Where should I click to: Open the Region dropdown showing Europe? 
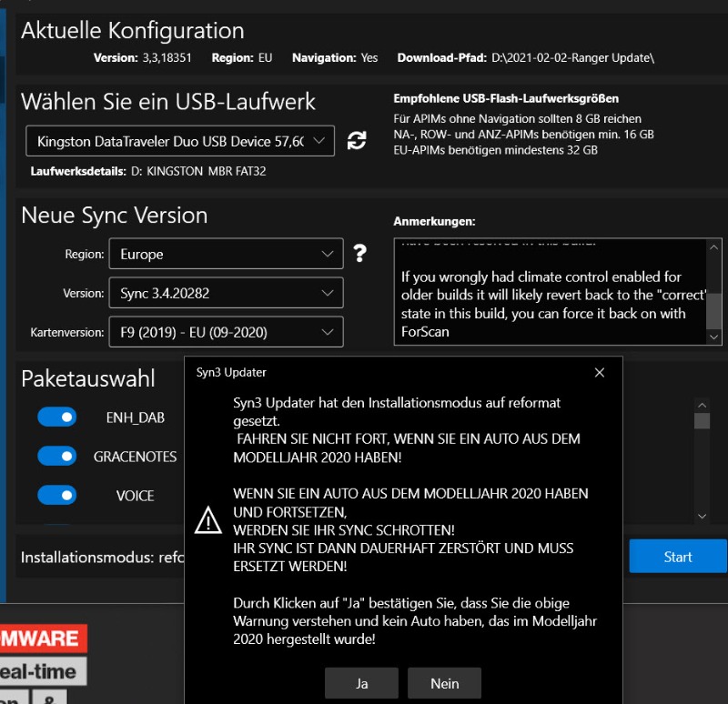click(x=226, y=254)
